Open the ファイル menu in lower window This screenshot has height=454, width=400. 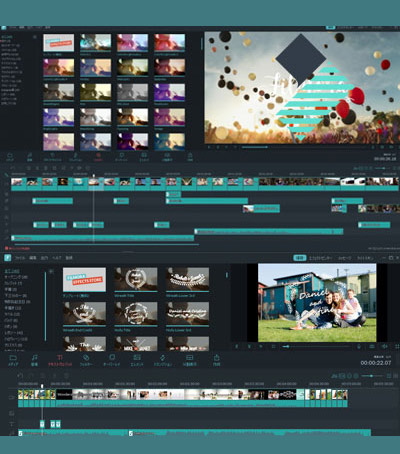tap(20, 258)
